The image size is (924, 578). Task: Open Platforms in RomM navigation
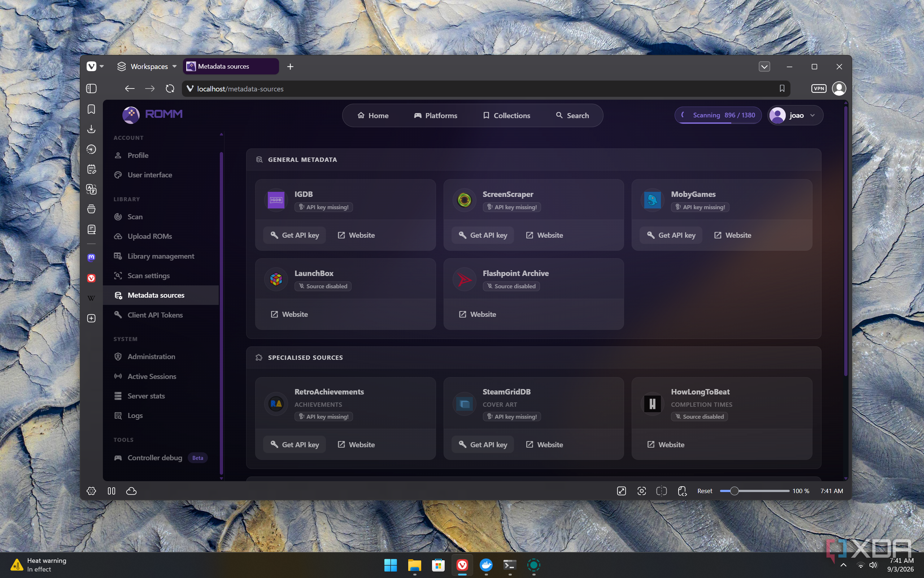435,116
